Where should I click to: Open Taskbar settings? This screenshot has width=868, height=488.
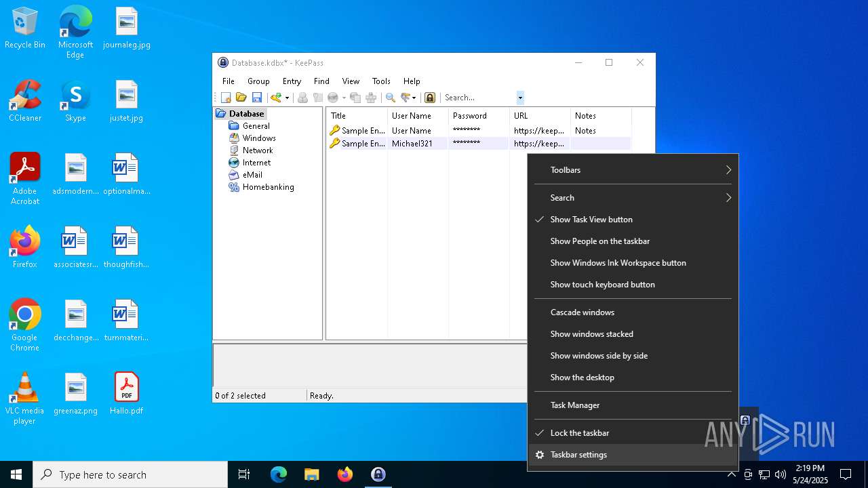point(633,455)
